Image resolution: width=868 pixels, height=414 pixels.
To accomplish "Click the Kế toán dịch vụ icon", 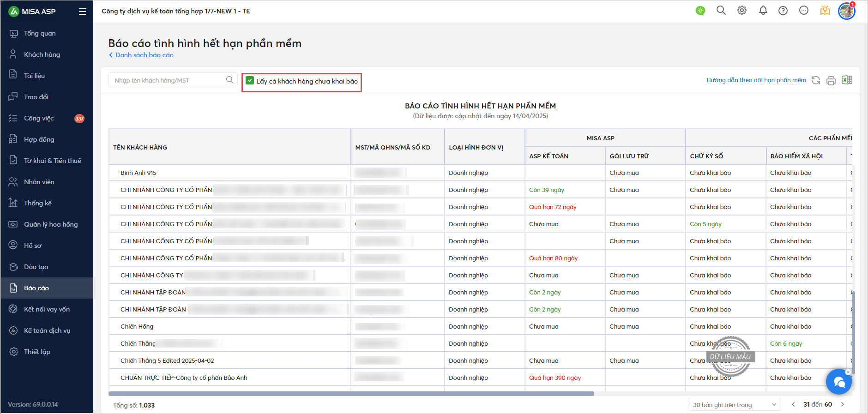I will point(13,330).
